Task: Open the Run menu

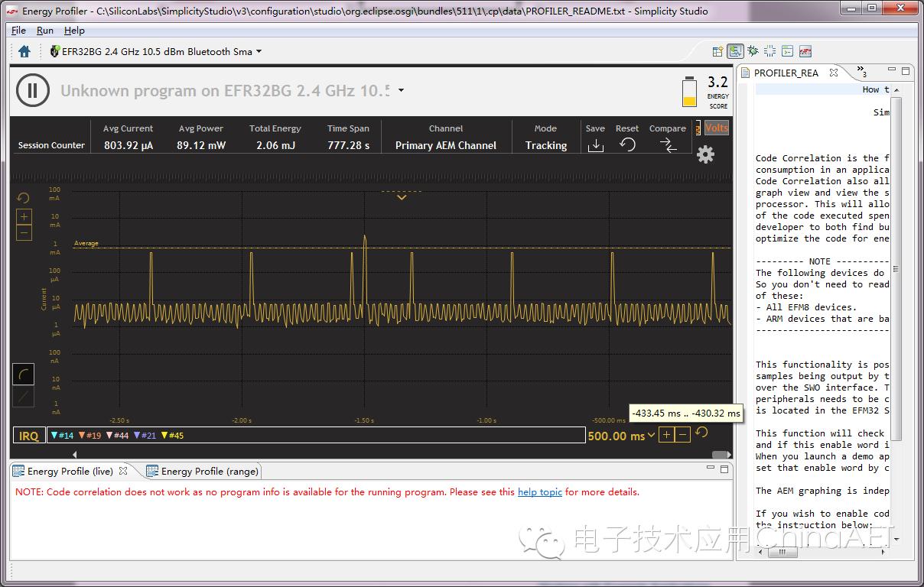Action: (x=44, y=31)
